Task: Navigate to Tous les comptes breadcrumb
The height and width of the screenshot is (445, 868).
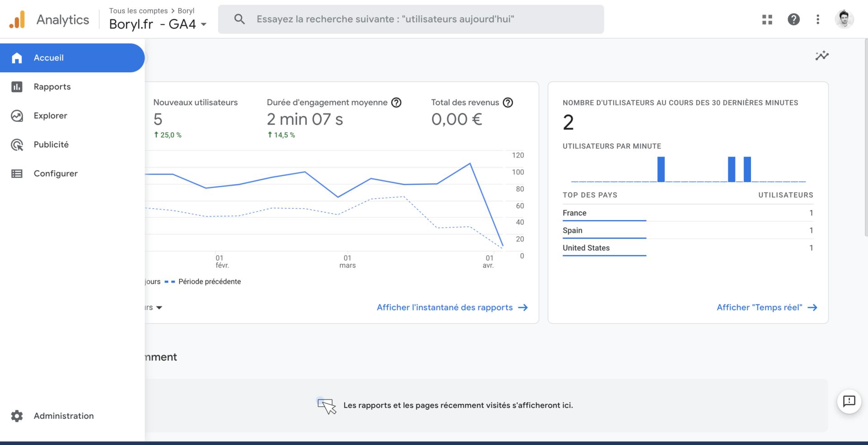Action: click(137, 10)
